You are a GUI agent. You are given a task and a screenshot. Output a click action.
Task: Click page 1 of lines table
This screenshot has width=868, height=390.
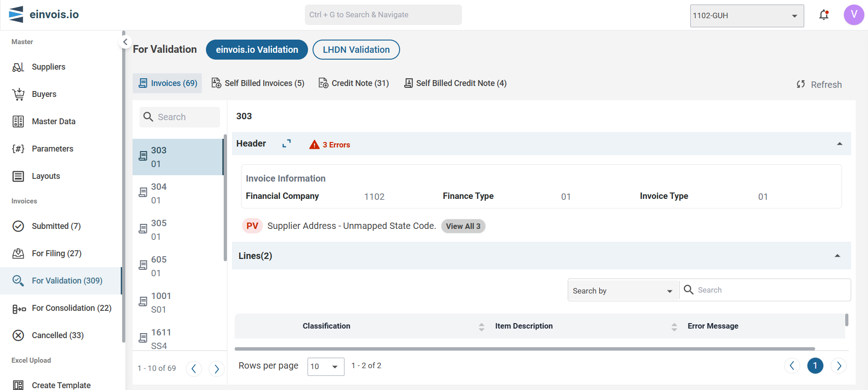[x=815, y=366]
